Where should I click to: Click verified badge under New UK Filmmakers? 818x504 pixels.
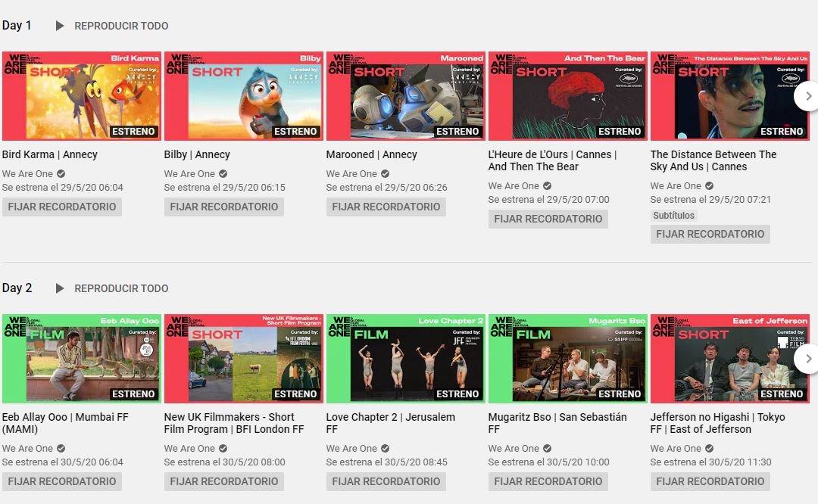[x=223, y=448]
